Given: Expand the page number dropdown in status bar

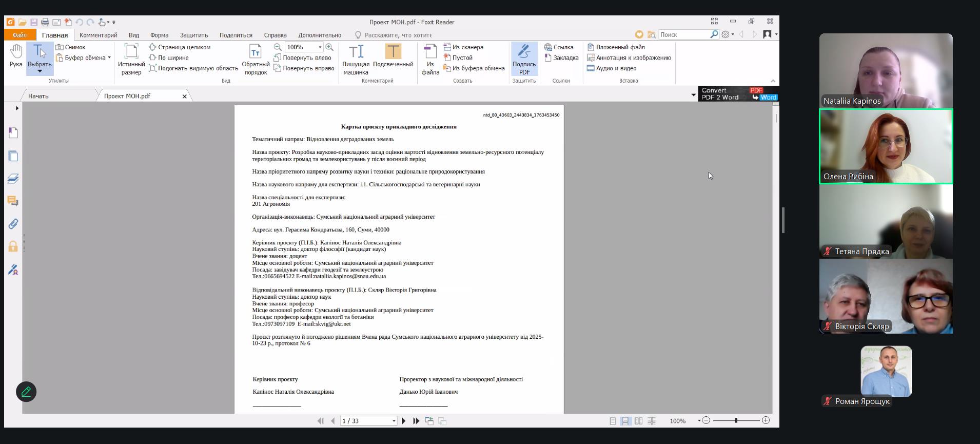Looking at the screenshot, I should (x=394, y=421).
